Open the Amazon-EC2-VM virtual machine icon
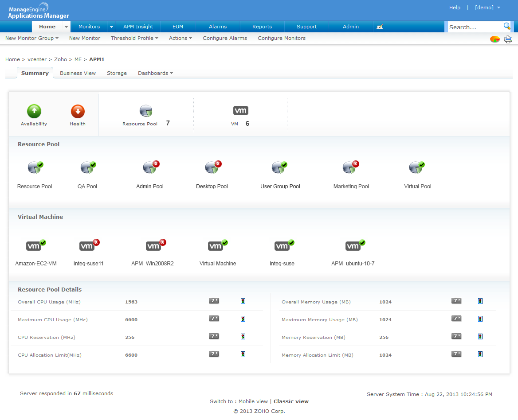 (x=35, y=245)
